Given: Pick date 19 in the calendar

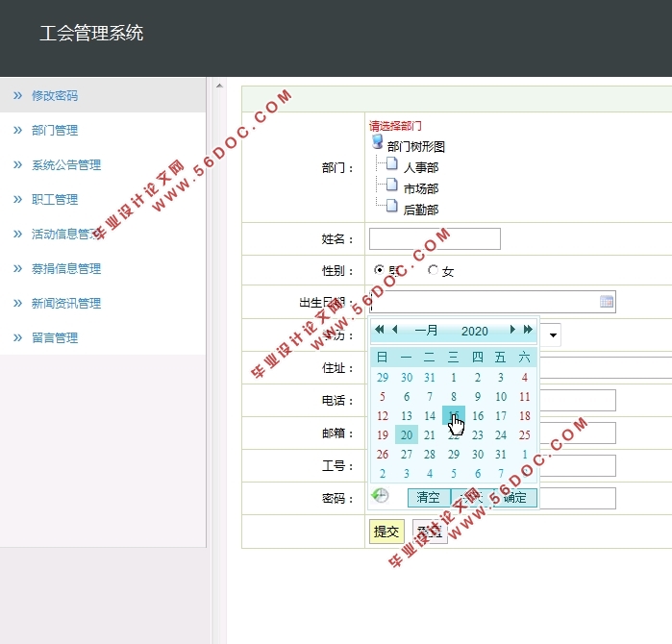Looking at the screenshot, I should pos(383,434).
